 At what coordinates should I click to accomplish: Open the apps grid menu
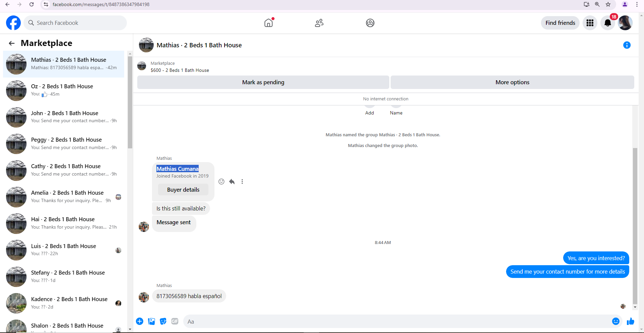(590, 23)
